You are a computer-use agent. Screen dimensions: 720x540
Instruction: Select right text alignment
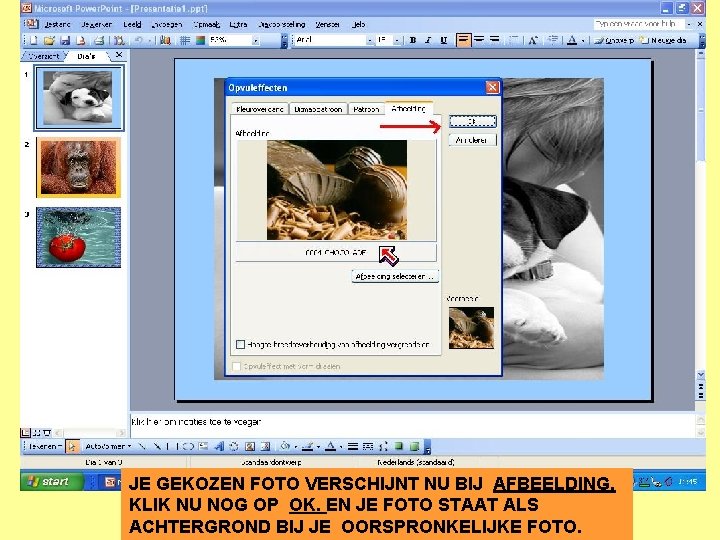click(495, 40)
